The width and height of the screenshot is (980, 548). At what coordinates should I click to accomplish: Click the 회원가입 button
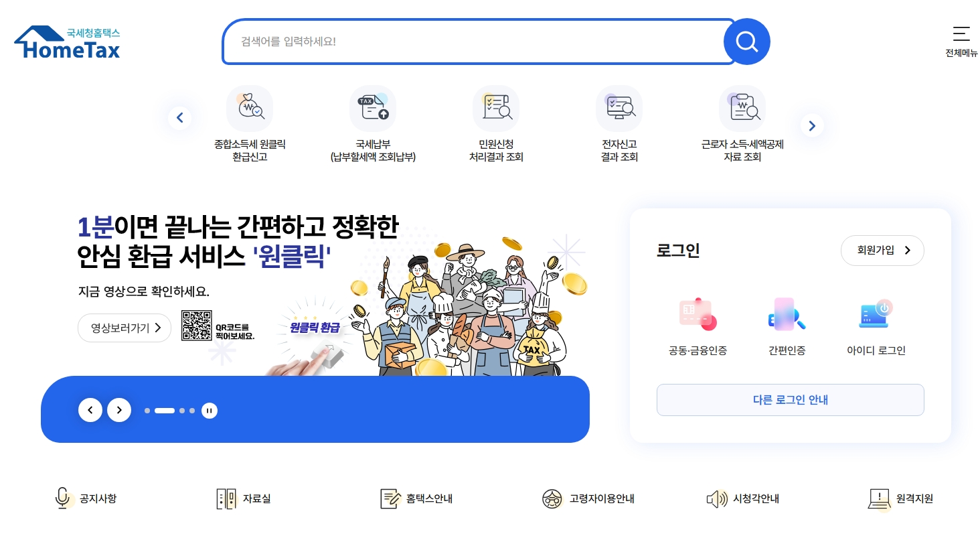click(882, 251)
